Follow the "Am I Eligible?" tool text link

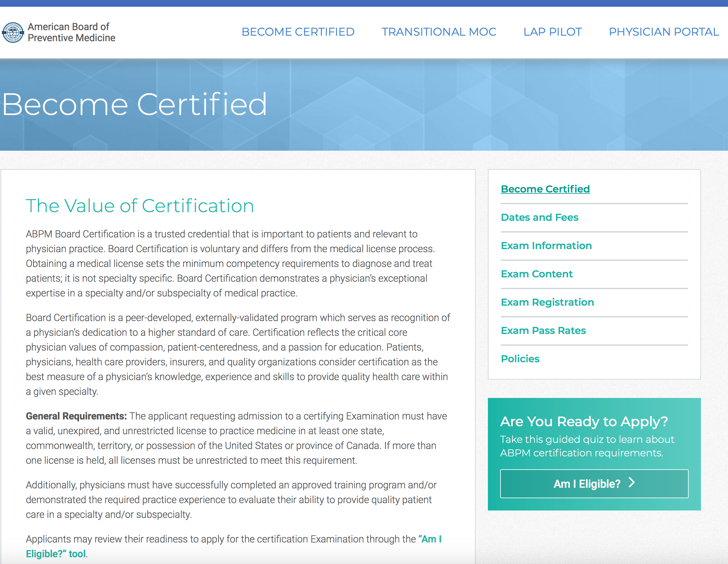click(x=233, y=546)
